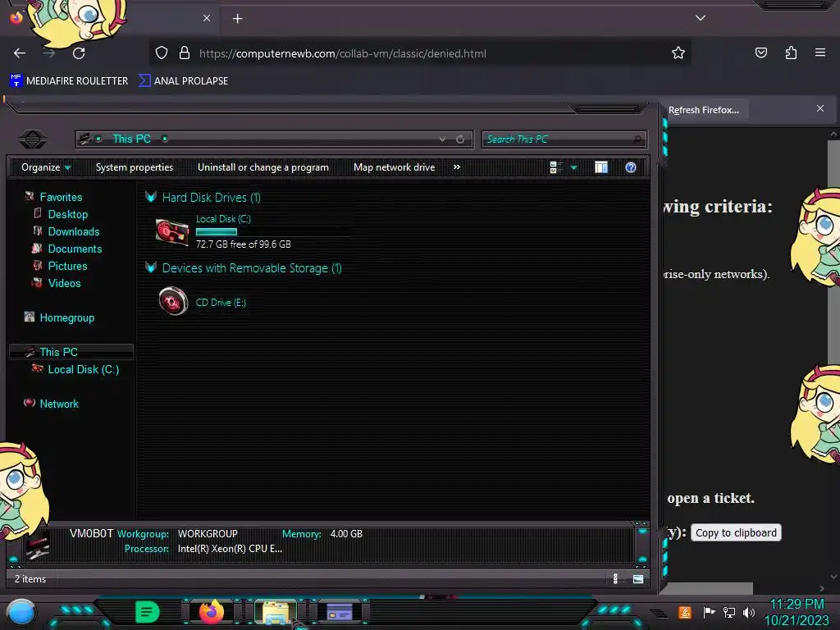
Task: Change the view icon in Explorer
Action: (x=555, y=167)
